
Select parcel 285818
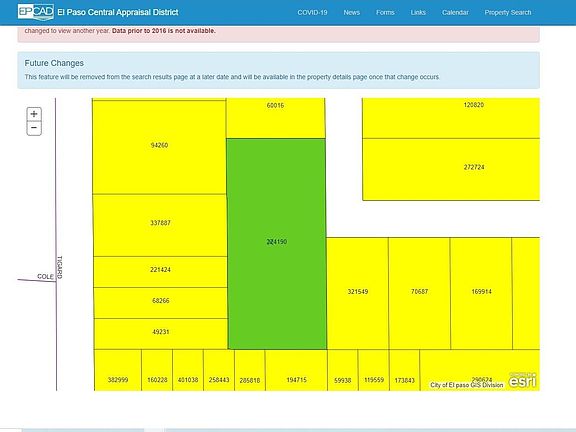[x=250, y=370]
